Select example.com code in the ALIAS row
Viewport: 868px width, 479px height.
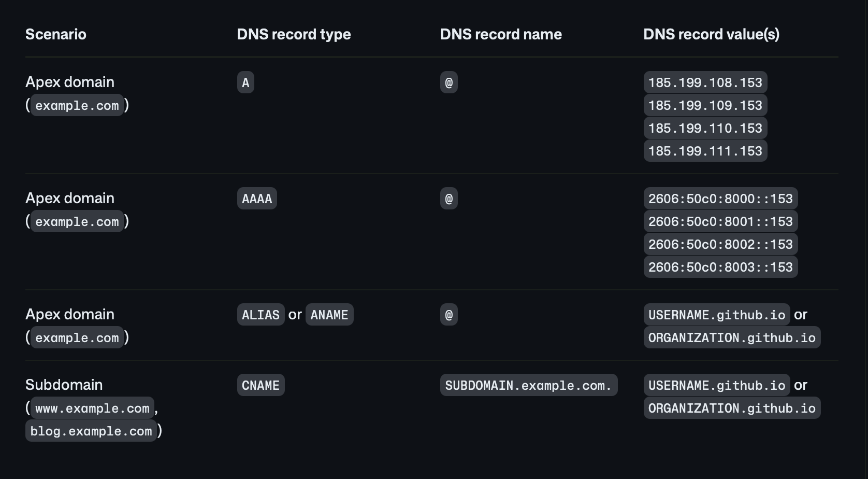(x=77, y=337)
